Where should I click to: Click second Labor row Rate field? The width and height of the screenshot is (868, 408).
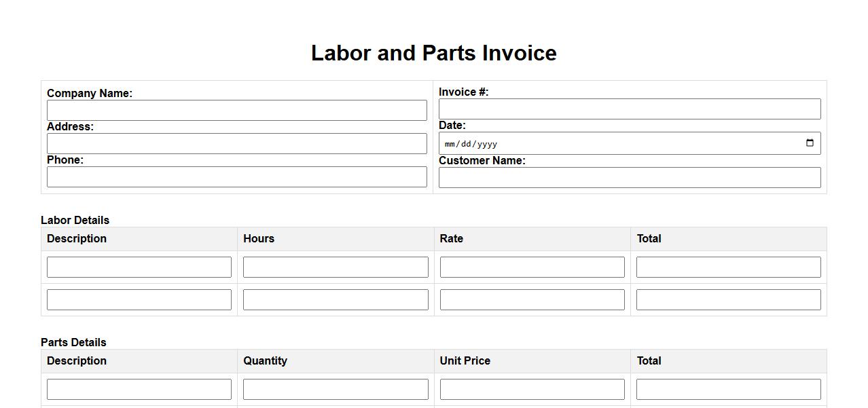pos(532,300)
